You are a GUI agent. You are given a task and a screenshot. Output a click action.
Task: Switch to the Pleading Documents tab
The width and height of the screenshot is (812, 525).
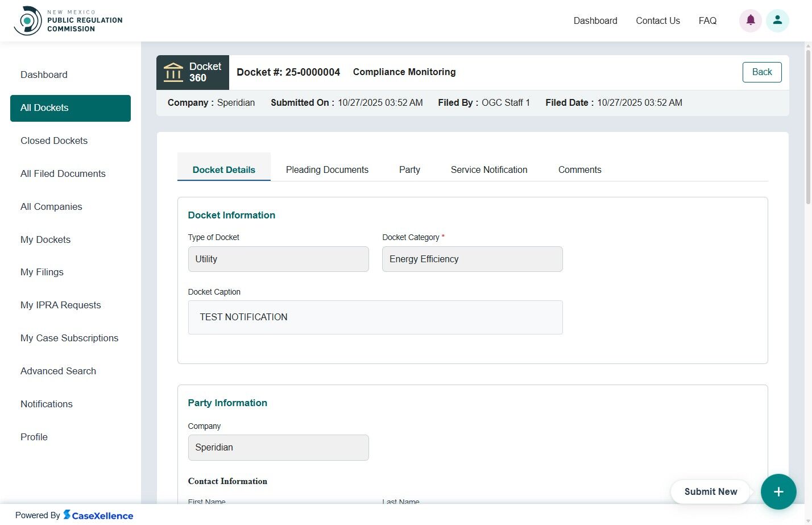click(327, 170)
